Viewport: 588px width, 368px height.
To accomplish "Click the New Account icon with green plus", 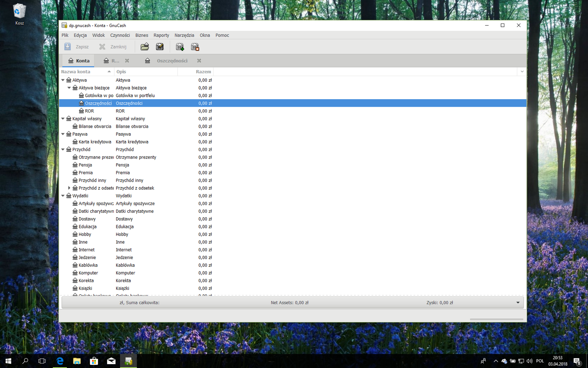I will (x=180, y=47).
